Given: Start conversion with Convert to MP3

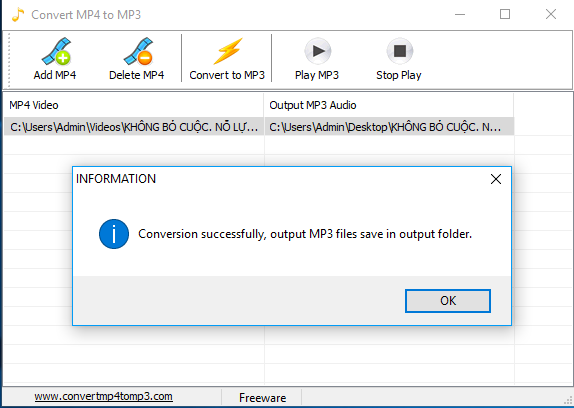Looking at the screenshot, I should click(227, 59).
